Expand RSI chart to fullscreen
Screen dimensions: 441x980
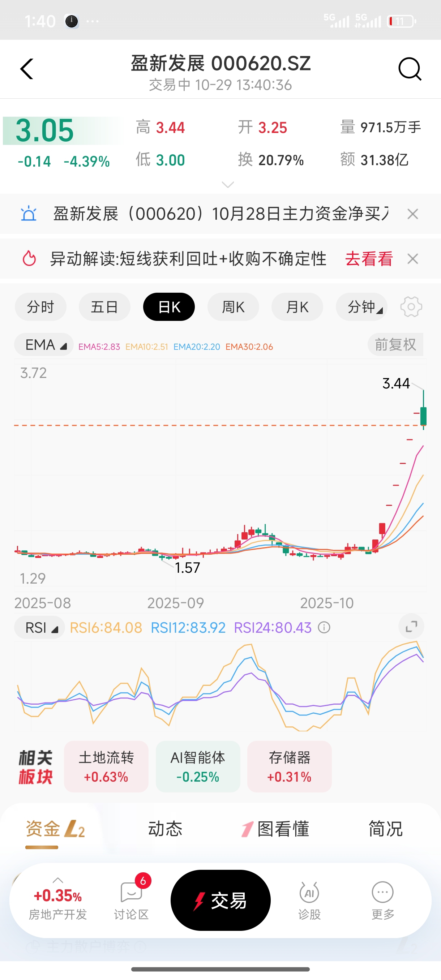(411, 627)
